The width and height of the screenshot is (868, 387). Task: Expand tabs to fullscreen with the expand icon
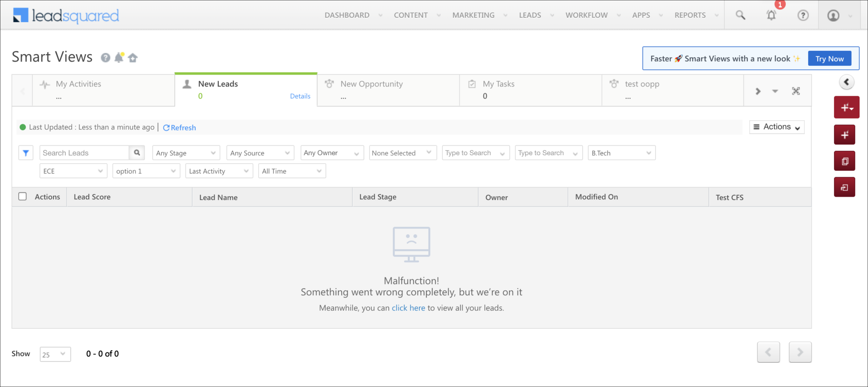796,91
